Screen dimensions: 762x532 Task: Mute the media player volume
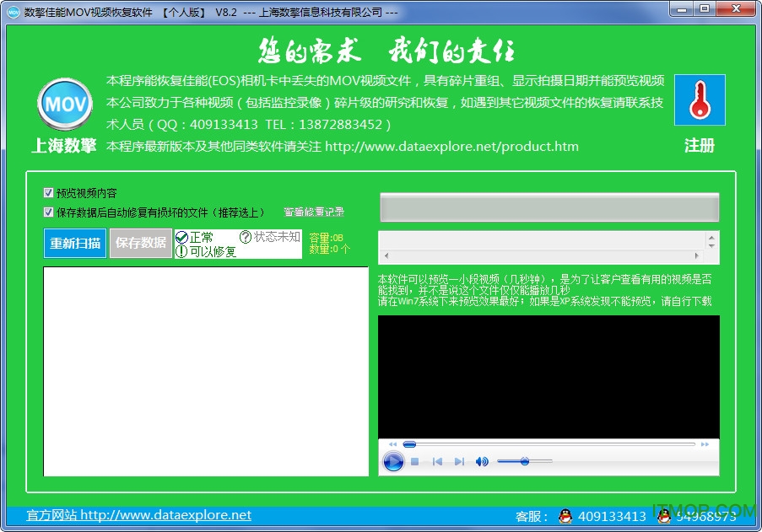(x=481, y=461)
